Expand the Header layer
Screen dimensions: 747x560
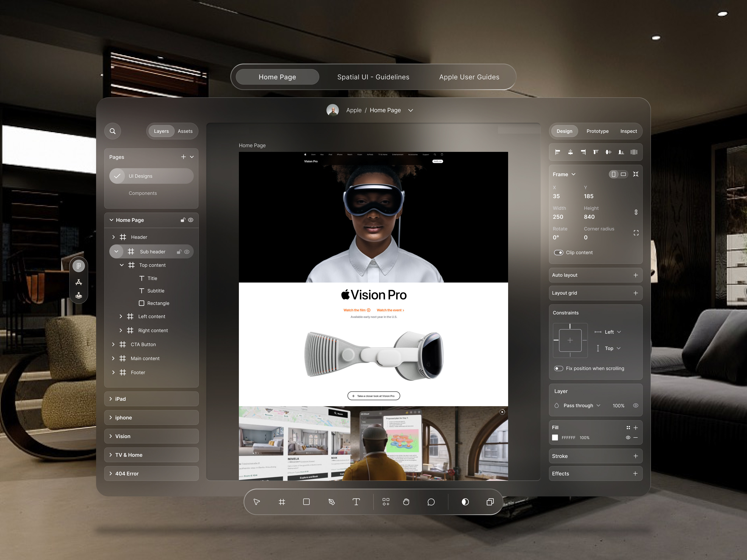point(113,237)
